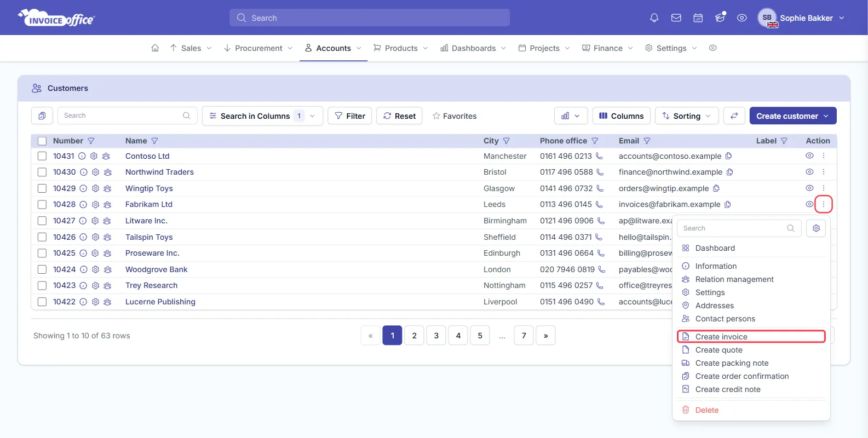Expand the Procurement menu
This screenshot has width=868, height=438.
click(258, 48)
